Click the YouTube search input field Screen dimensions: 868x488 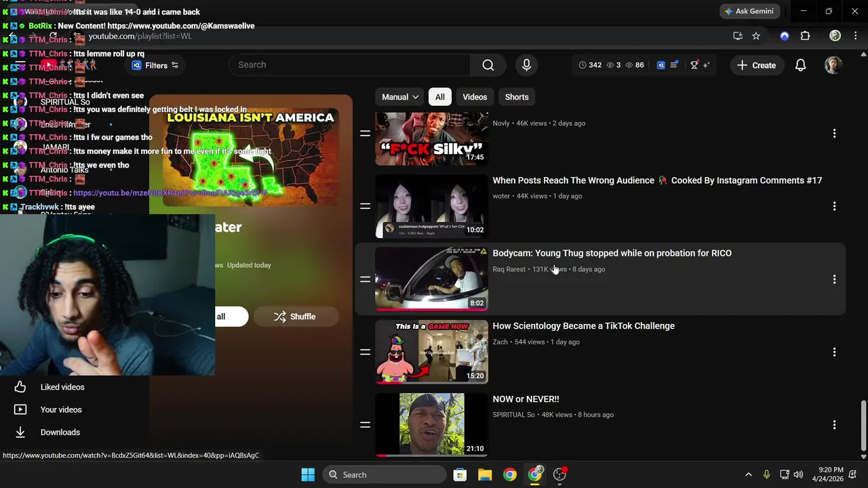[x=349, y=65]
